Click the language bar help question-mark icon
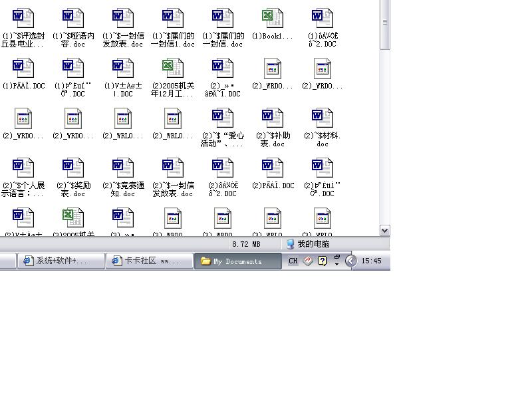This screenshot has height=399, width=532. point(322,261)
